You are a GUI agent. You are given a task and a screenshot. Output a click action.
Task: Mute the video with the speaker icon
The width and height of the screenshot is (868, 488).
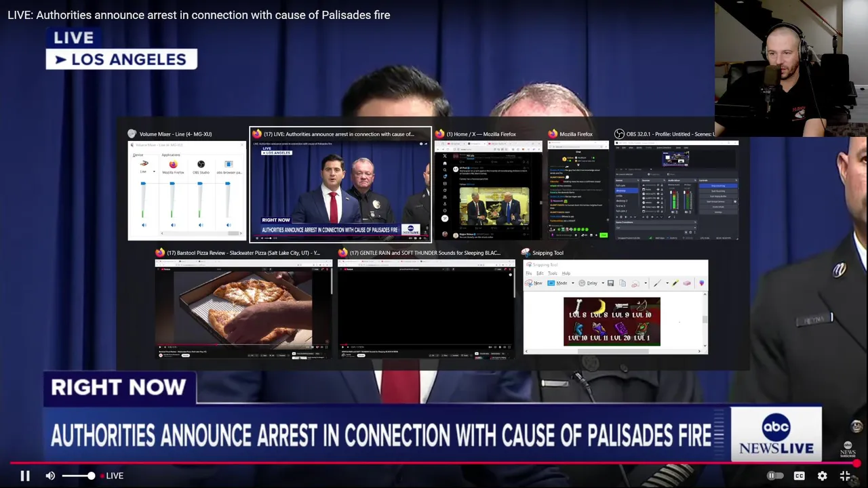pyautogui.click(x=50, y=476)
